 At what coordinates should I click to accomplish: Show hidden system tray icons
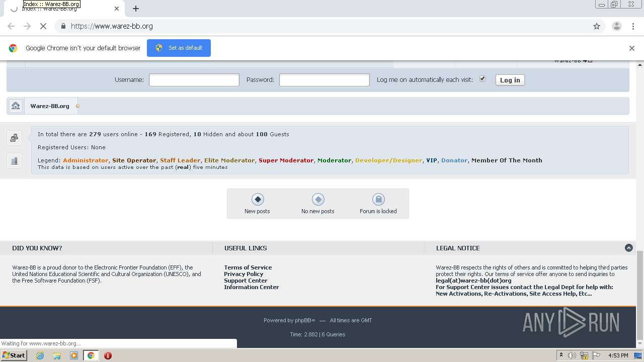(x=561, y=355)
